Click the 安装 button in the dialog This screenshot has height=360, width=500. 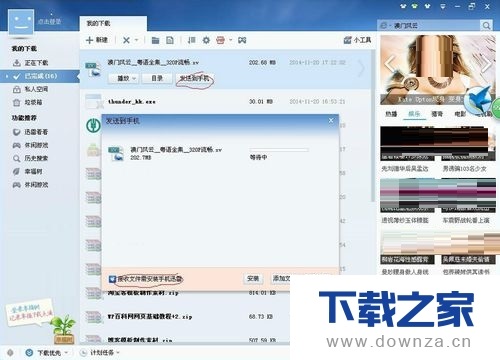[253, 279]
